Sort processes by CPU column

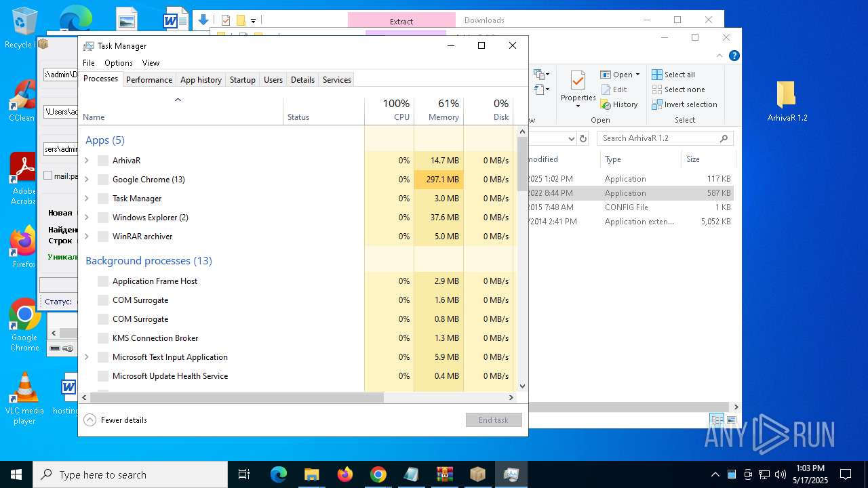coord(389,110)
